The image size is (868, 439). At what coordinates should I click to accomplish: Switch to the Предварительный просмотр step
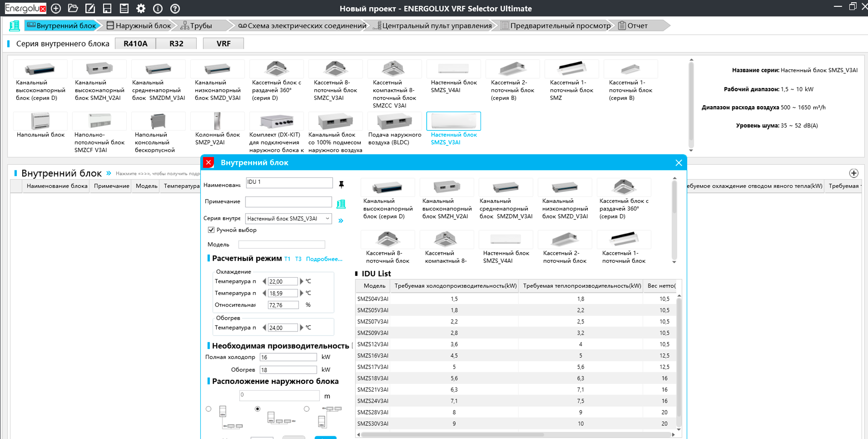[556, 26]
